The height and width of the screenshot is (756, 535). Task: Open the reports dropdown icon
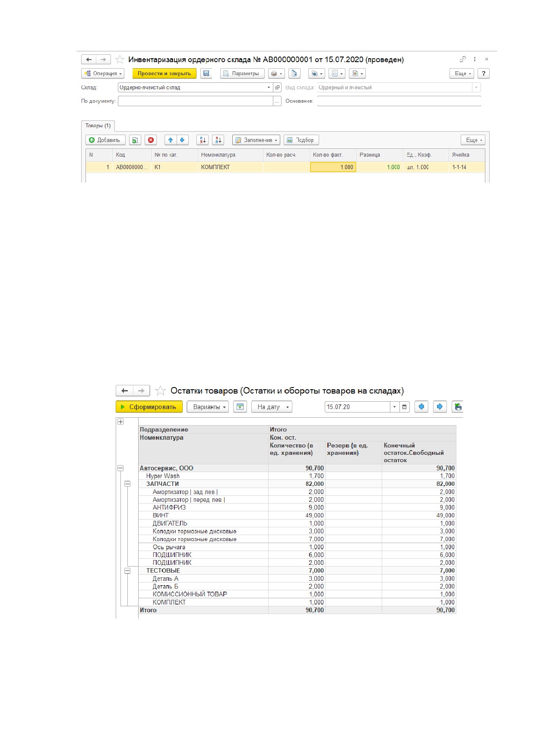[x=337, y=73]
